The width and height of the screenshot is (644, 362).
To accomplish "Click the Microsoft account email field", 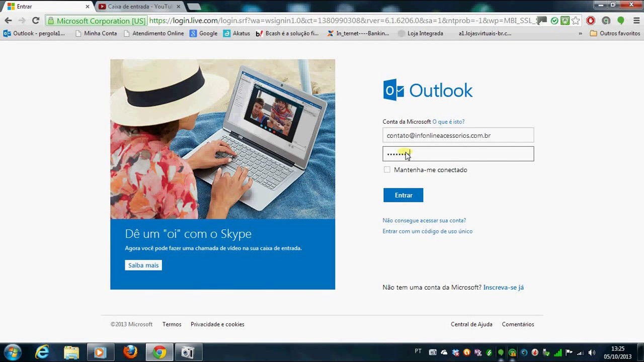I will tap(458, 135).
